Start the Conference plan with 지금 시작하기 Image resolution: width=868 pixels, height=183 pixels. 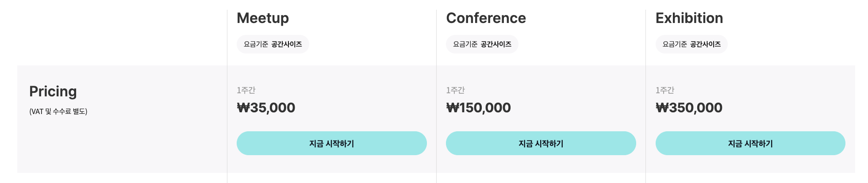[541, 143]
